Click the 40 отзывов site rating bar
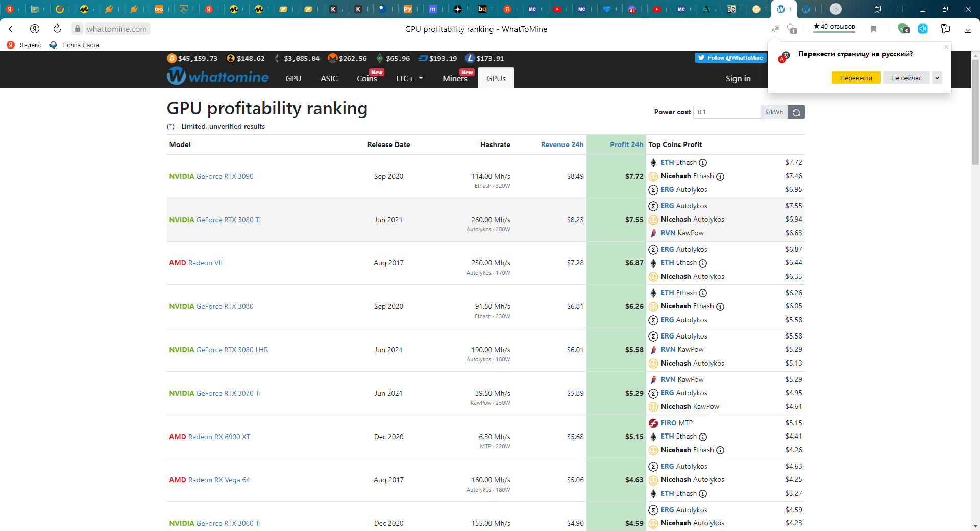 coord(834,27)
